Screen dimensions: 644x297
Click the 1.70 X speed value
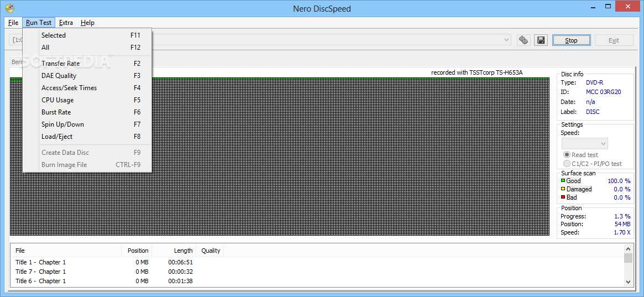pos(621,232)
